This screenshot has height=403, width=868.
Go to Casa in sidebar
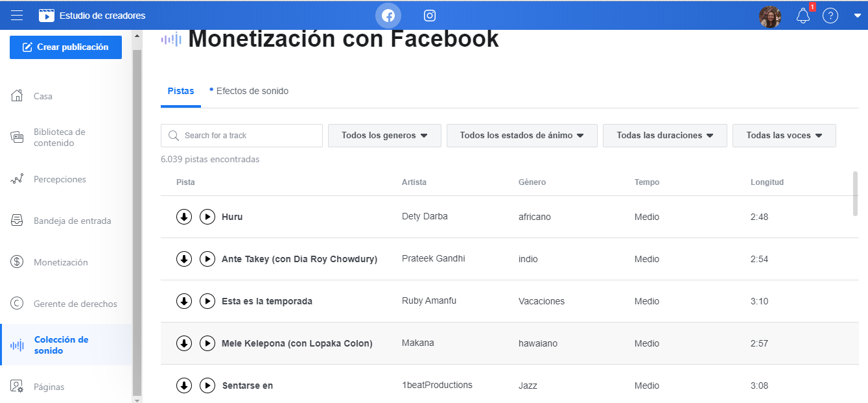pos(65,96)
